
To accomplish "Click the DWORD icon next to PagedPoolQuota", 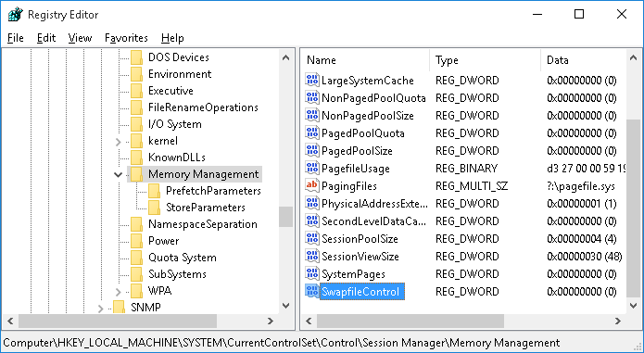I will click(312, 133).
